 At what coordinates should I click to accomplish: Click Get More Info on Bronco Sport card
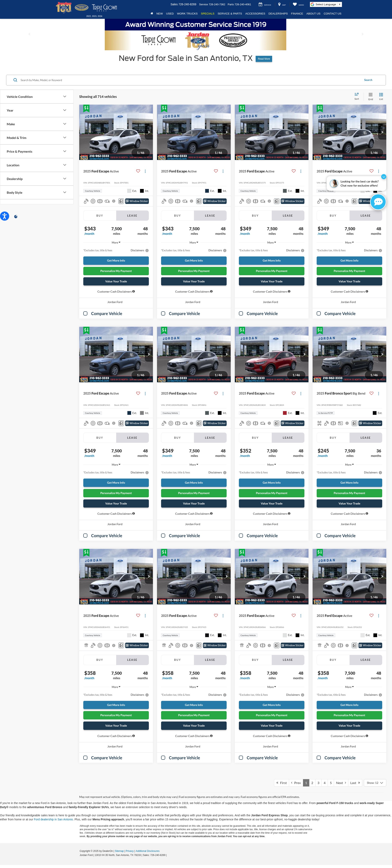pyautogui.click(x=349, y=482)
